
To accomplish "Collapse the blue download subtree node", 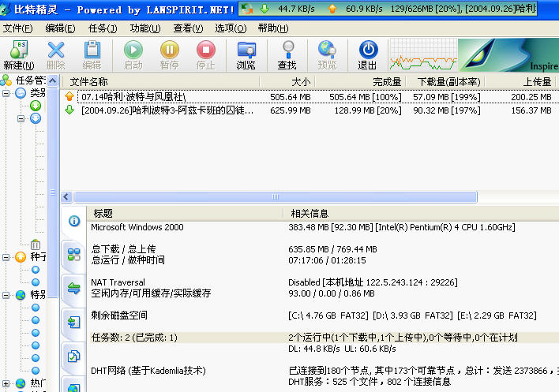I will click(x=21, y=118).
